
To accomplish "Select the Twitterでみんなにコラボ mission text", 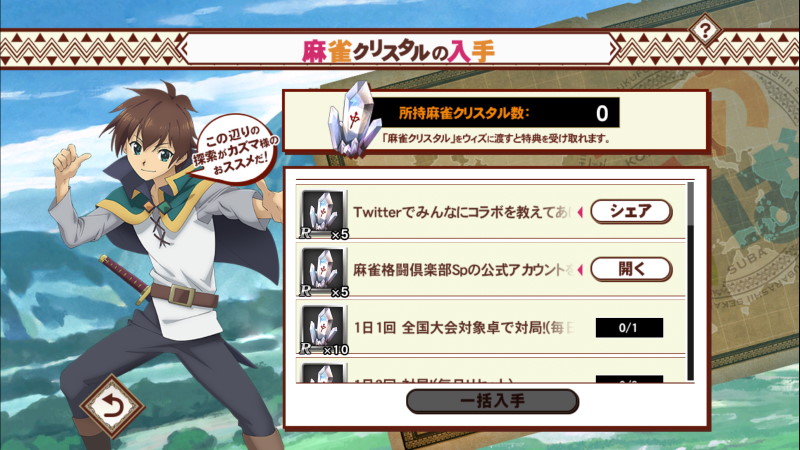I will pyautogui.click(x=461, y=212).
